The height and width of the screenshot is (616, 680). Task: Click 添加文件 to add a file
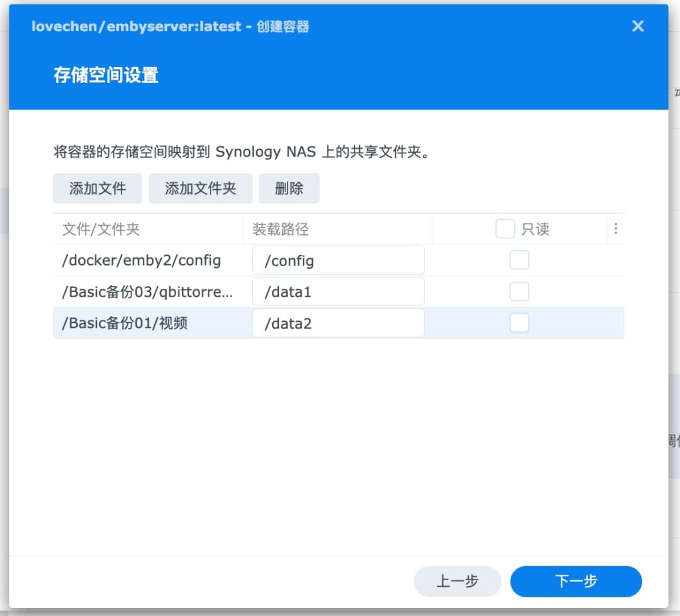98,189
